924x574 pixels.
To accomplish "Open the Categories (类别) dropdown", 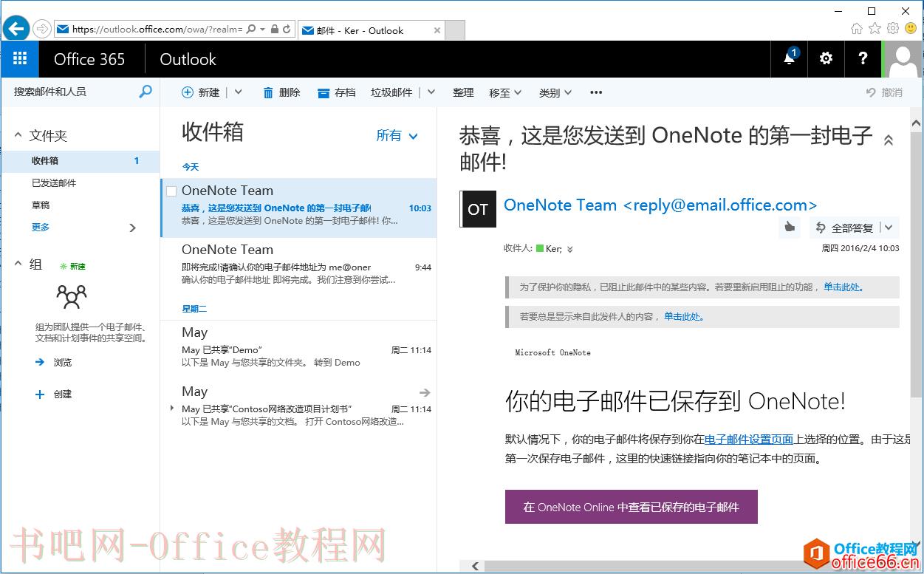I will coord(555,92).
